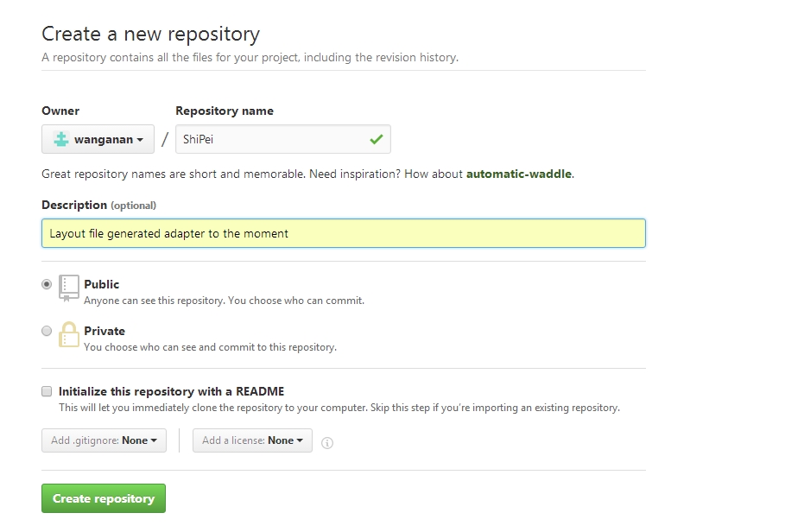Image resolution: width=785 pixels, height=532 pixels.
Task: Click the Description (optional) label
Action: [x=98, y=206]
